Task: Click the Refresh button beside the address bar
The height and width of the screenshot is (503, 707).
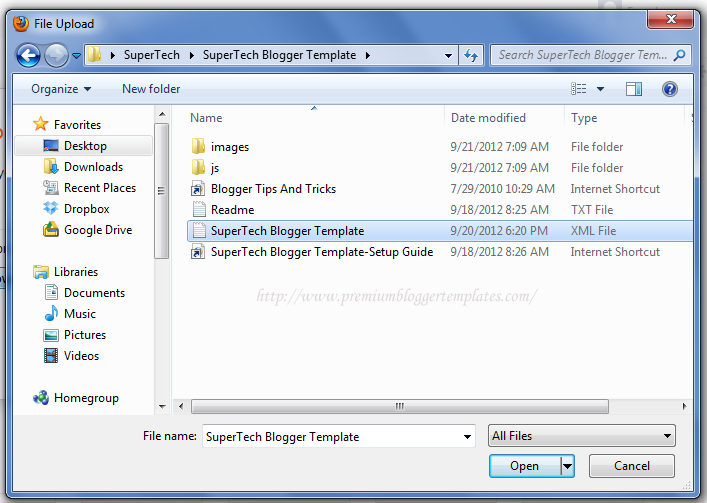Action: tap(471, 55)
